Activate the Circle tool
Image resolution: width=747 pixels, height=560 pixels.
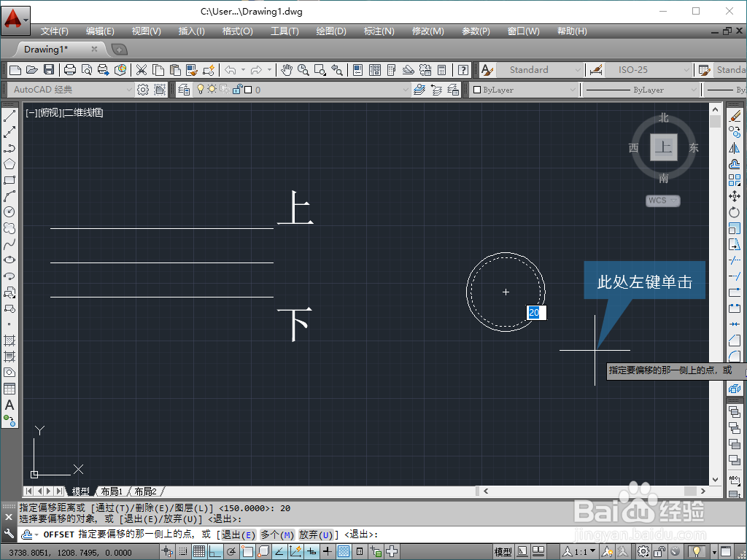pyautogui.click(x=9, y=212)
